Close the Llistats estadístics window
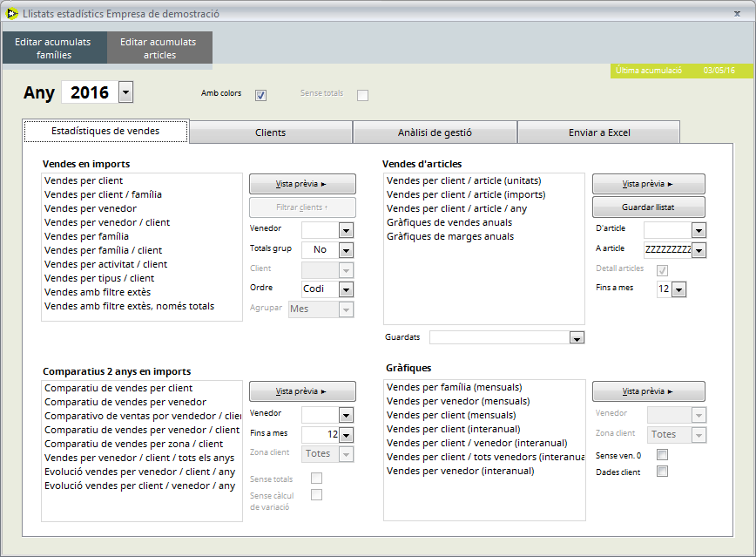 pyautogui.click(x=737, y=14)
